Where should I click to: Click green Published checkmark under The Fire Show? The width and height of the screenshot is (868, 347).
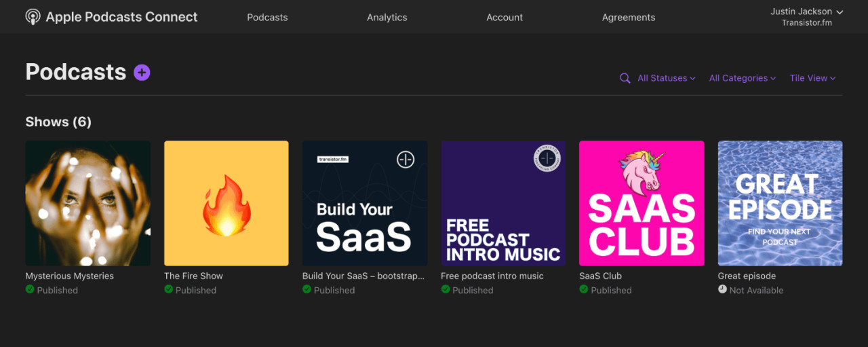[169, 289]
